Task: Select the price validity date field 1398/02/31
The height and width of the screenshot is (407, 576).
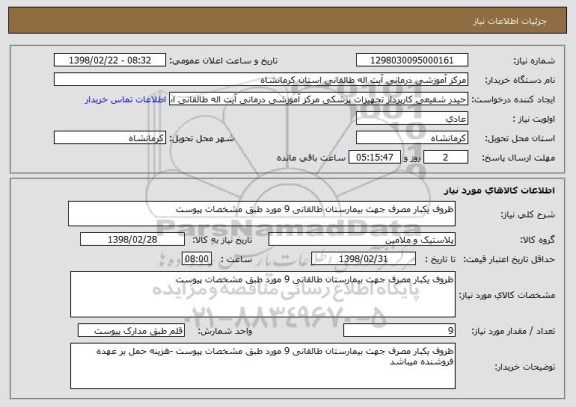Action: [x=363, y=259]
